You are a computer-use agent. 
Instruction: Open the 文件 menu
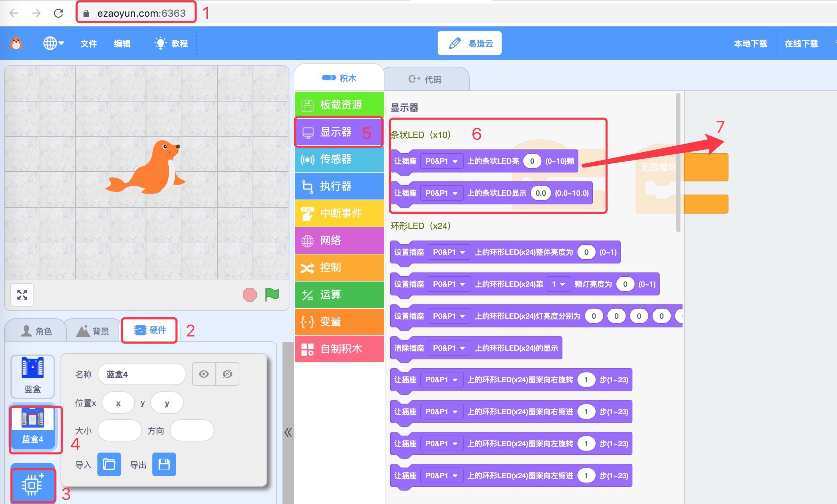(x=88, y=43)
